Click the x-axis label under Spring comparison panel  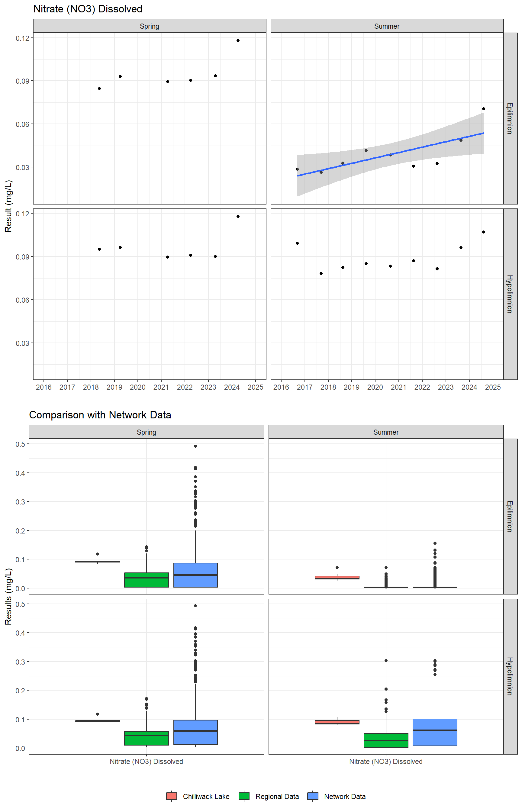point(147,762)
